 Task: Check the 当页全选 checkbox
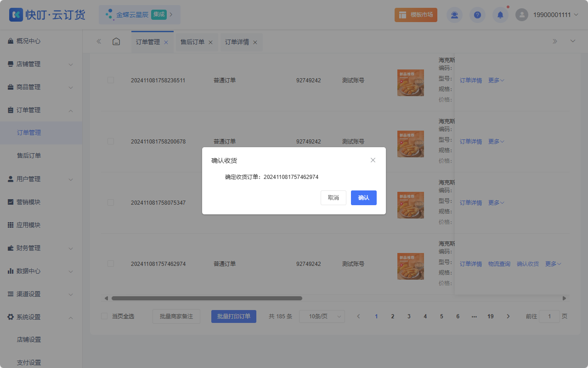click(x=104, y=316)
